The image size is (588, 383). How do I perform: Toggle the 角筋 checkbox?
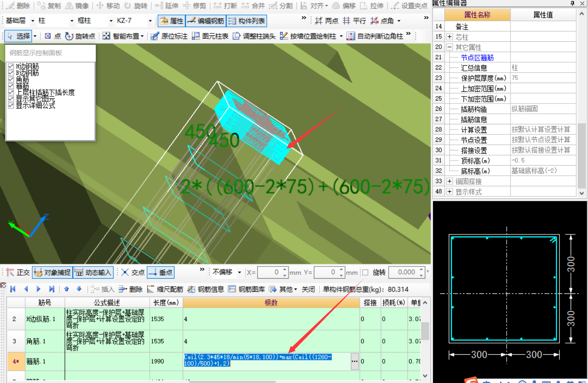[11, 80]
